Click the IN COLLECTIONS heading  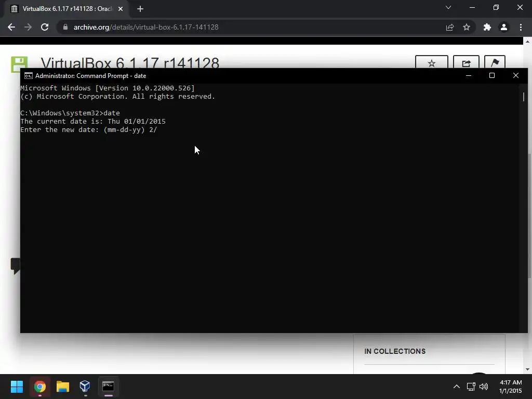point(395,351)
